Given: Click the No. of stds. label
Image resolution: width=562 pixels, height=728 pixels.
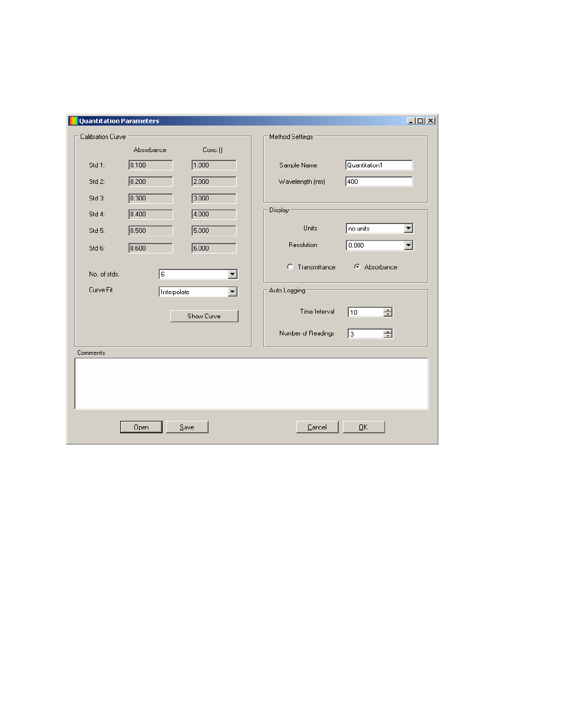Looking at the screenshot, I should [x=104, y=274].
